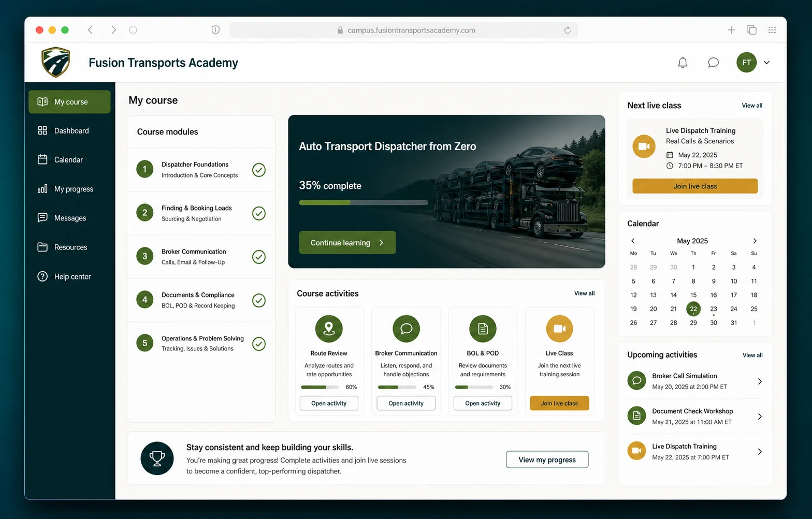Click the 35% course progress bar
Screen dimensions: 812x519
pos(364,202)
